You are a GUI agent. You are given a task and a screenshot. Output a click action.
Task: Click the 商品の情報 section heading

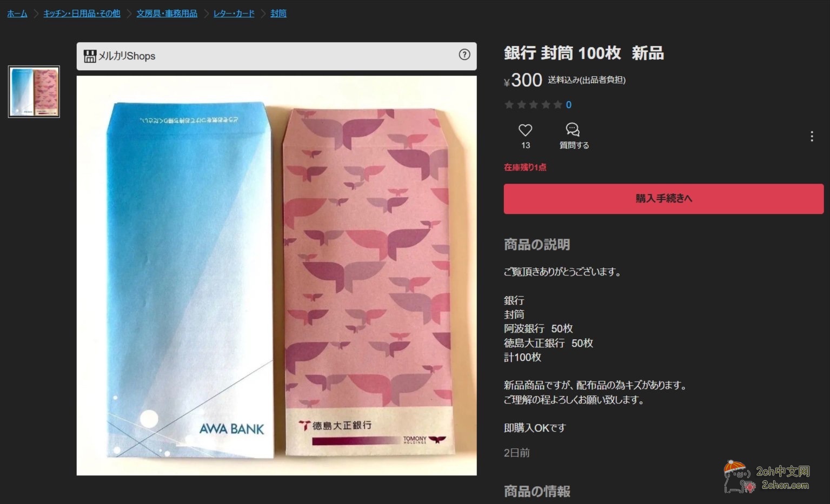[537, 492]
